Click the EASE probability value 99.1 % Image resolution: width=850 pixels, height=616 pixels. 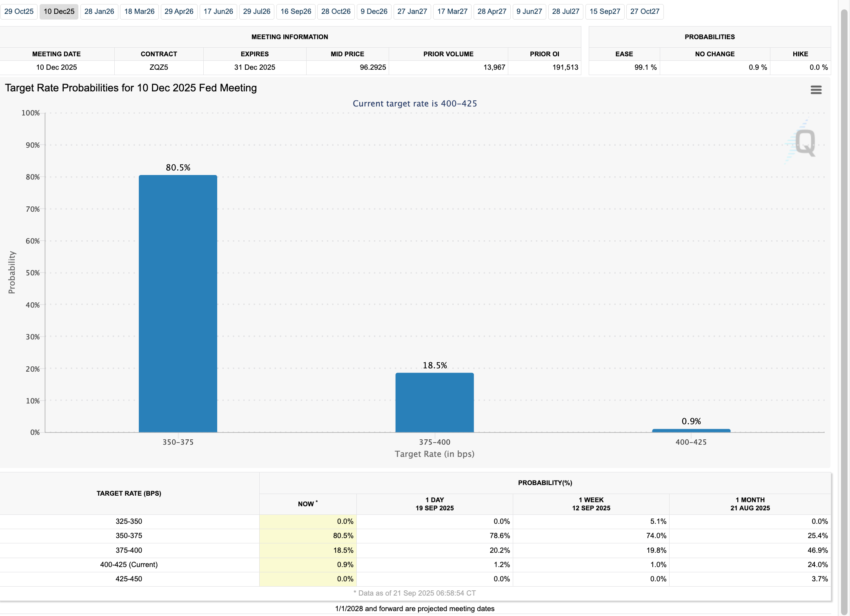(x=645, y=67)
